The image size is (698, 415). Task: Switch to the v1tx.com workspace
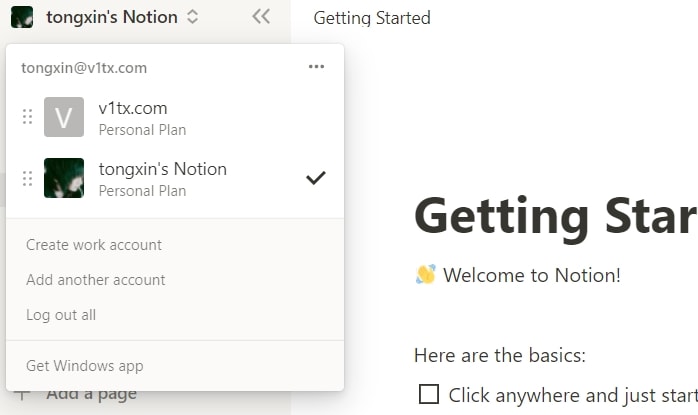[x=175, y=117]
